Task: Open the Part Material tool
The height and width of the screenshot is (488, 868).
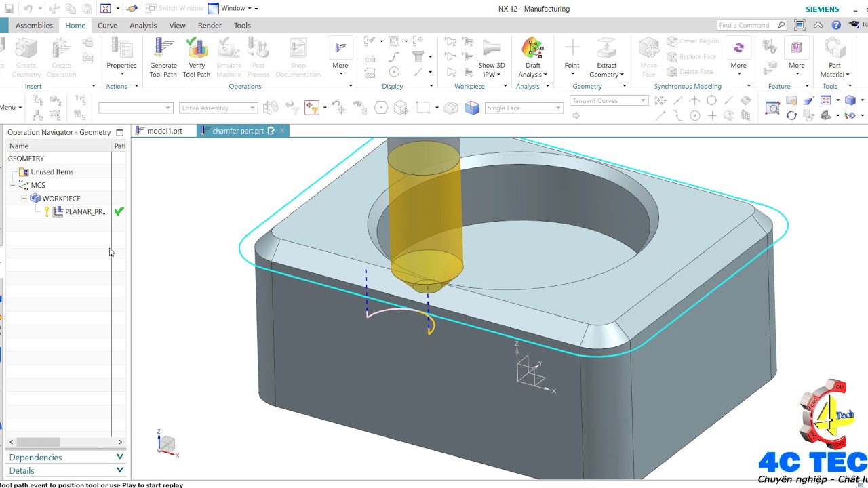Action: point(835,58)
